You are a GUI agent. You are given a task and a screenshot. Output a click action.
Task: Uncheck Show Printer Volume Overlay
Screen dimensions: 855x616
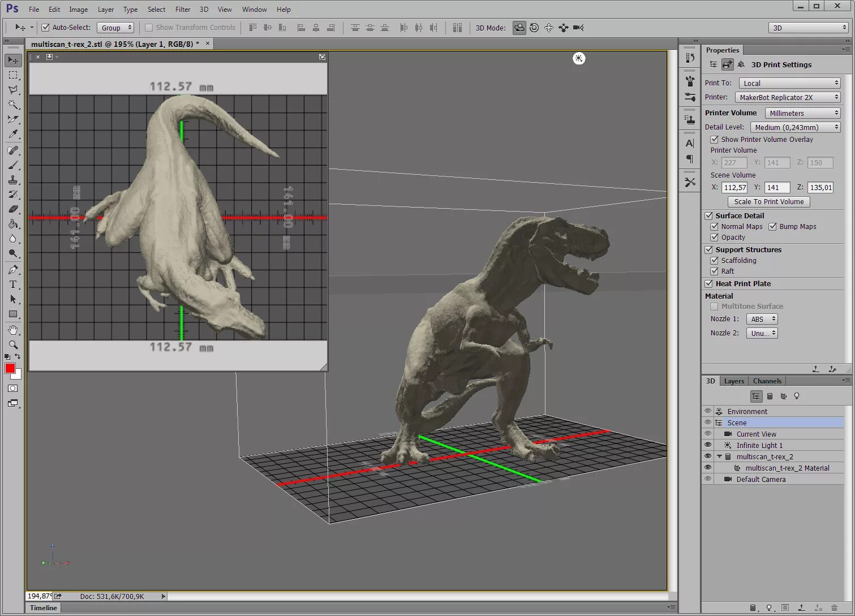point(715,140)
